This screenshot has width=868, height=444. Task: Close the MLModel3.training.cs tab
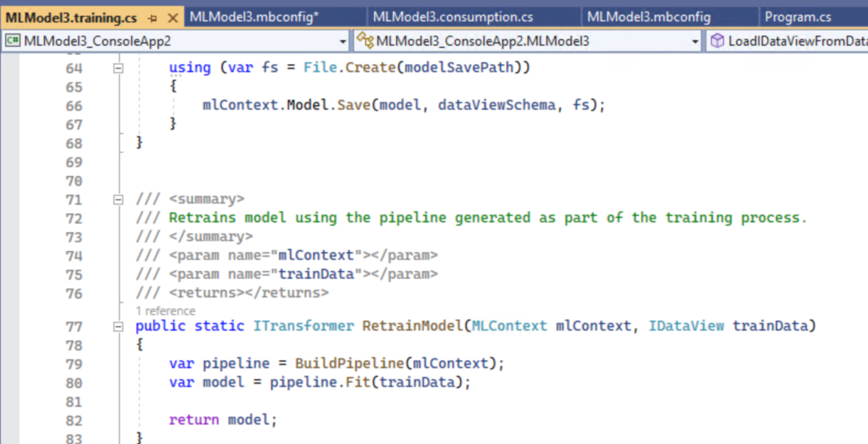point(173,19)
